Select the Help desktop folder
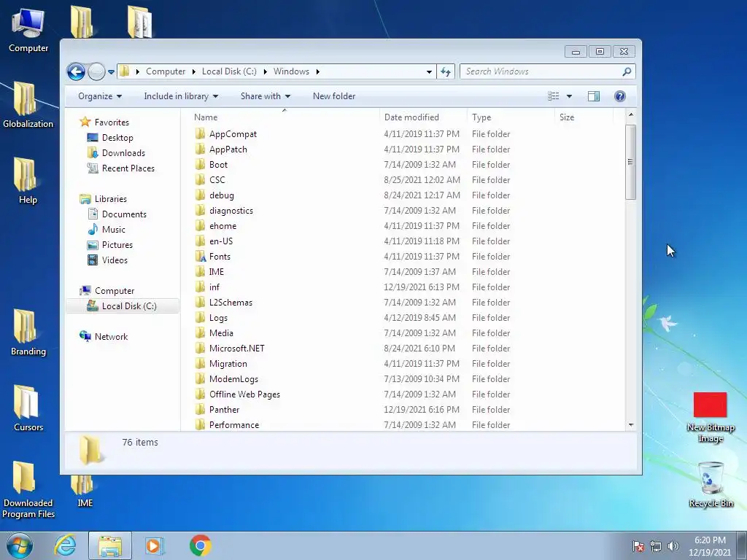Screen dimensions: 747x560 28,181
